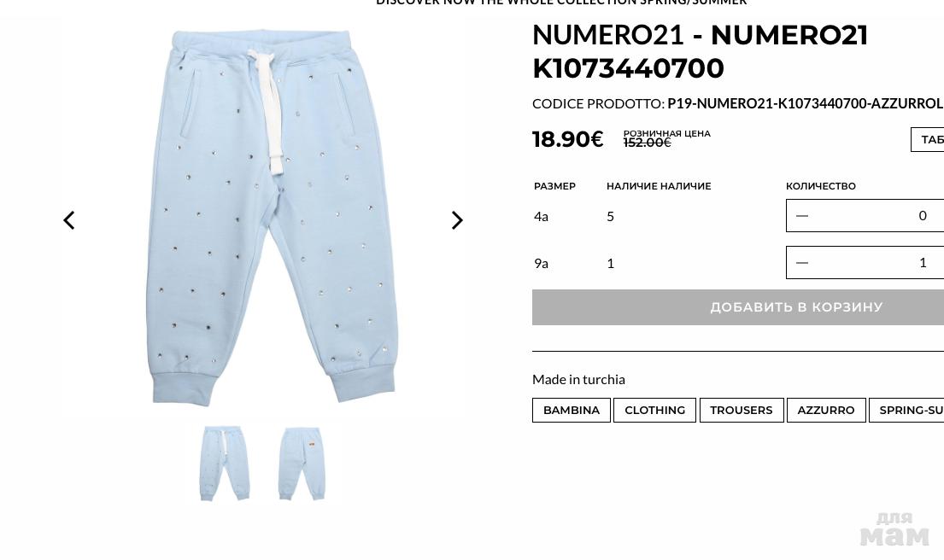This screenshot has height=560, width=944.
Task: Open the TROUSERS tag
Action: 742,411
